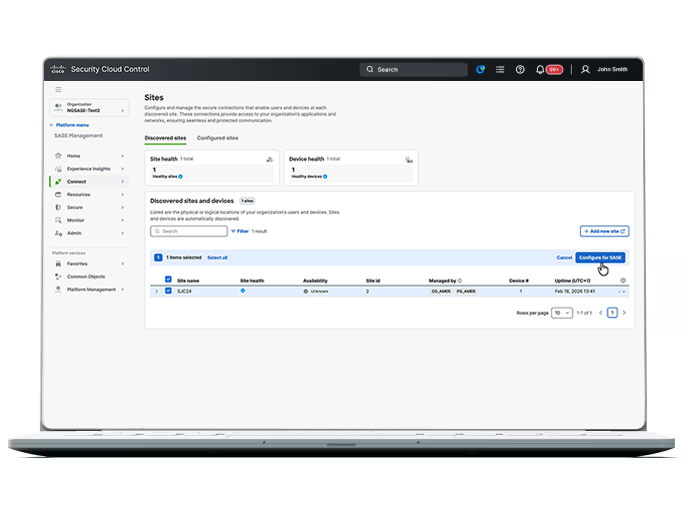Viewport: 684px width, 513px height.
Task: Click the header Search field
Action: pyautogui.click(x=414, y=69)
